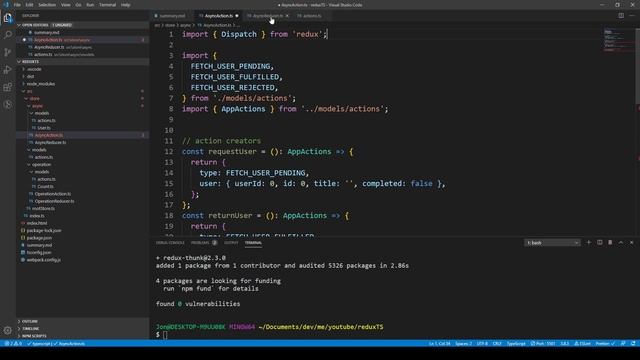Kill the terminal with trash icon

610,242
